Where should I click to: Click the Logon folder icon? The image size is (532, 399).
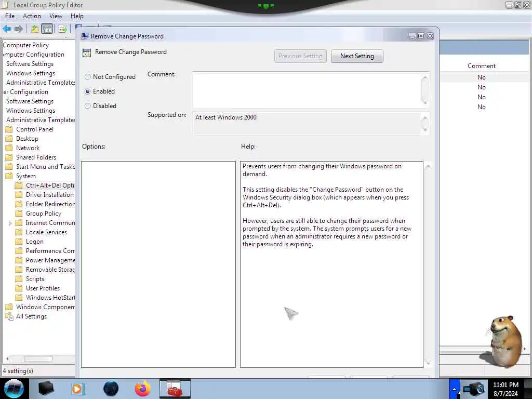pos(19,242)
